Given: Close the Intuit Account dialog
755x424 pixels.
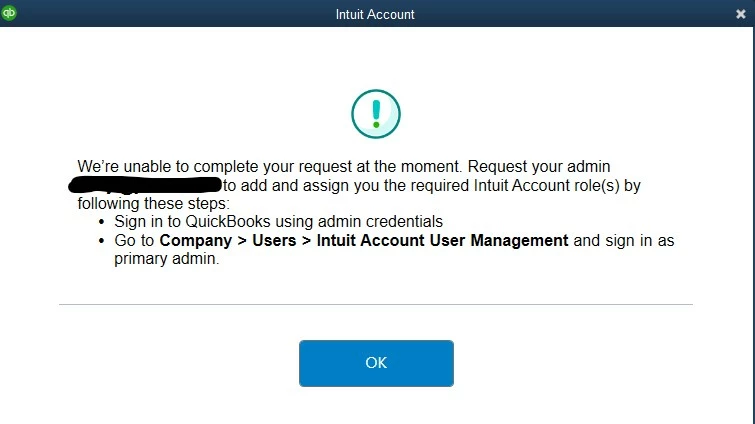Looking at the screenshot, I should coord(741,14).
